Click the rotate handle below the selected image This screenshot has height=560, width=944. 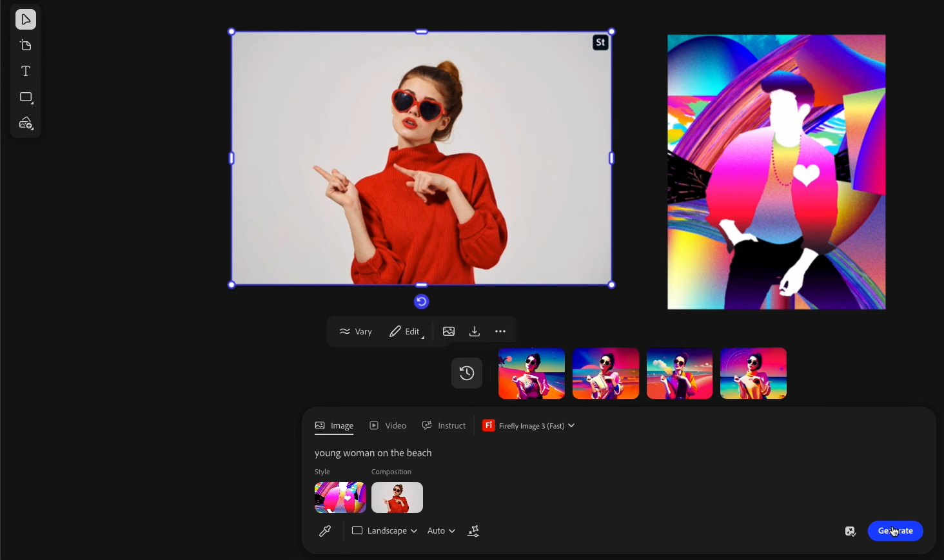coord(421,302)
